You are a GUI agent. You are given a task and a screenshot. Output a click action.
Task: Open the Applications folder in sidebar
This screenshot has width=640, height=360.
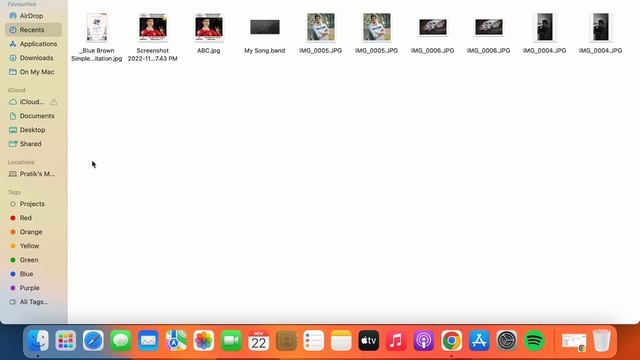coord(33,44)
